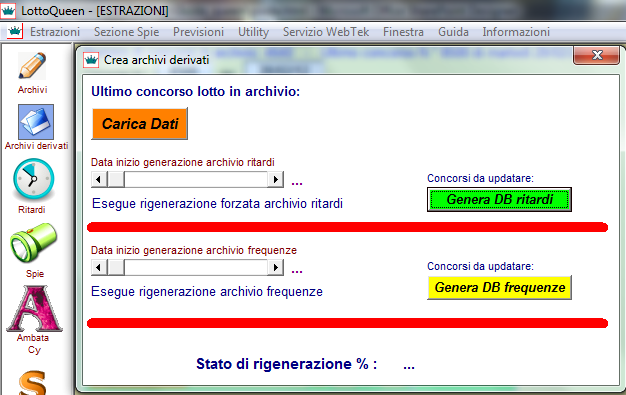The image size is (626, 395).
Task: Click the Carica Dati button
Action: click(140, 124)
